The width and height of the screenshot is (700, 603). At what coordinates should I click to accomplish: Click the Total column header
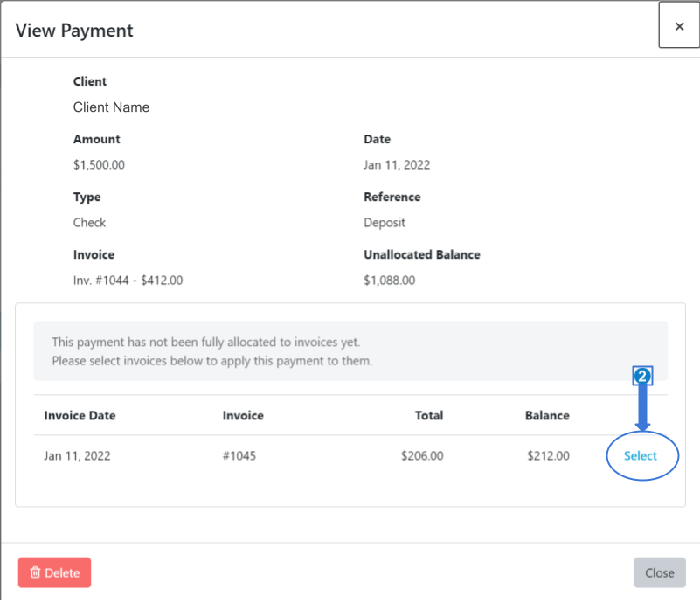pos(429,415)
